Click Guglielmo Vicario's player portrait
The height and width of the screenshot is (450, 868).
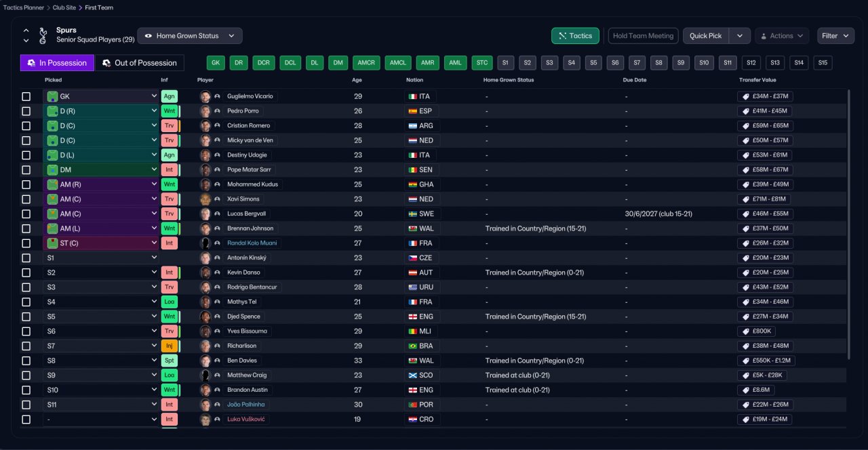(x=205, y=96)
